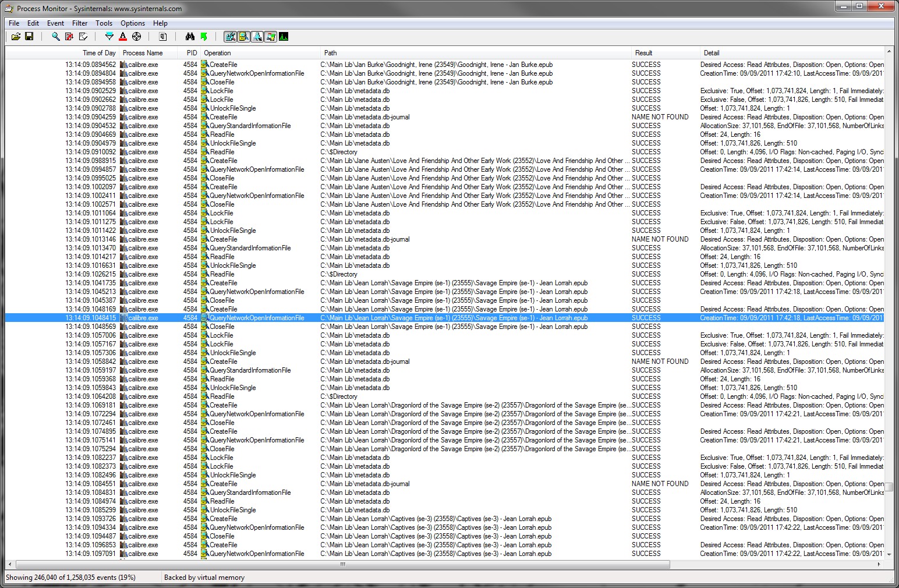Select the highlighted row at 13:14:09.1048415
The image size is (899, 588).
pos(445,318)
